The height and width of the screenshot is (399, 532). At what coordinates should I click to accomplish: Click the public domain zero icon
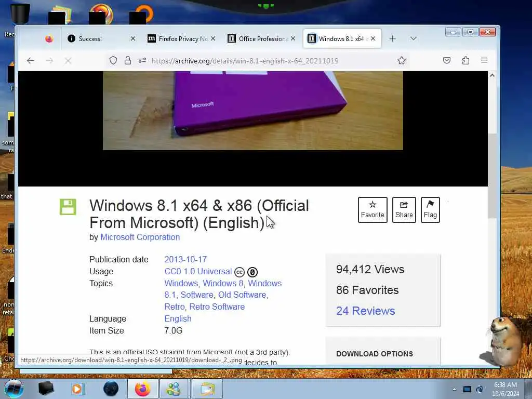click(252, 272)
